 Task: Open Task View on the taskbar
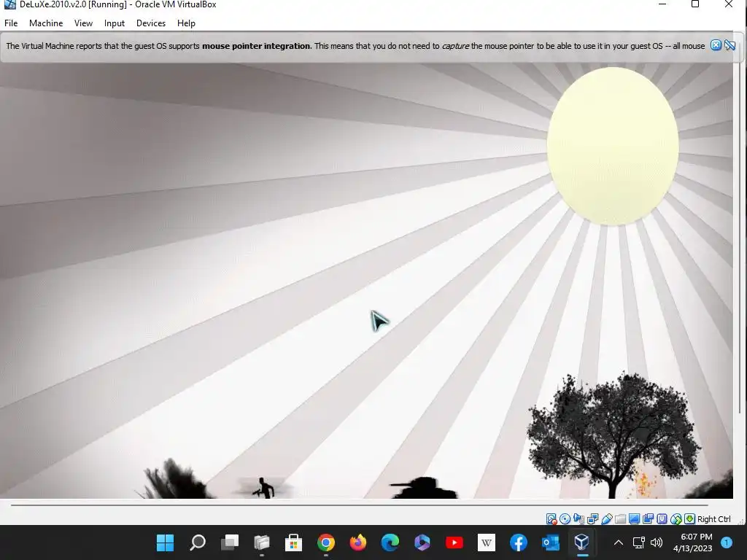tap(230, 542)
